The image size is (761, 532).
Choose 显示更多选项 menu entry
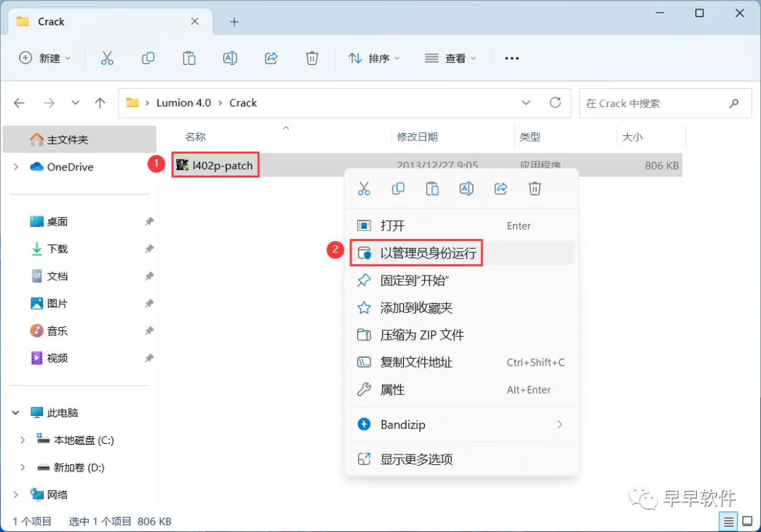(x=461, y=459)
